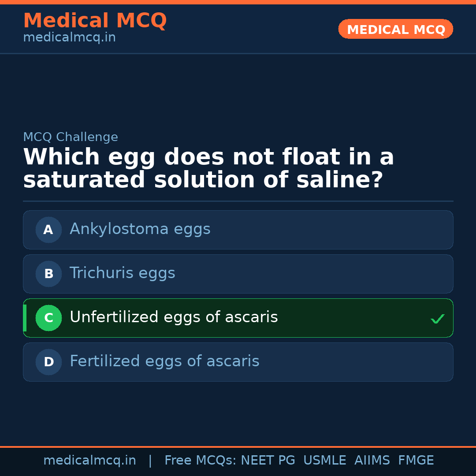Open medicalmcq.in link under the header title
The image size is (476, 476).
[x=69, y=38]
